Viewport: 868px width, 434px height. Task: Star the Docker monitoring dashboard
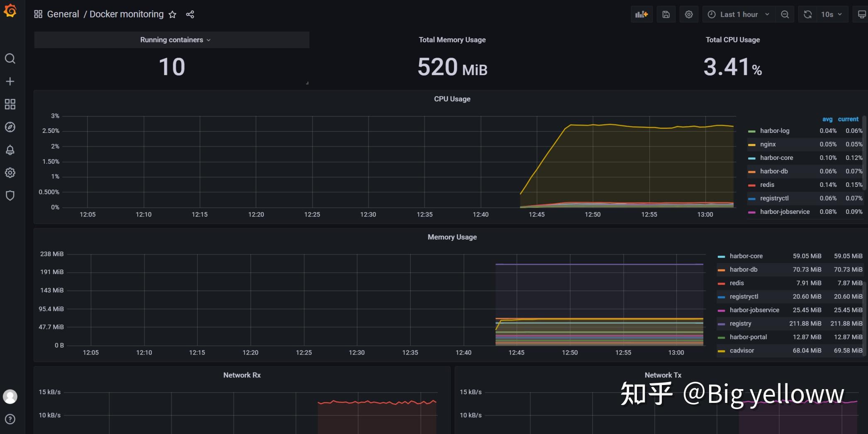(x=173, y=15)
